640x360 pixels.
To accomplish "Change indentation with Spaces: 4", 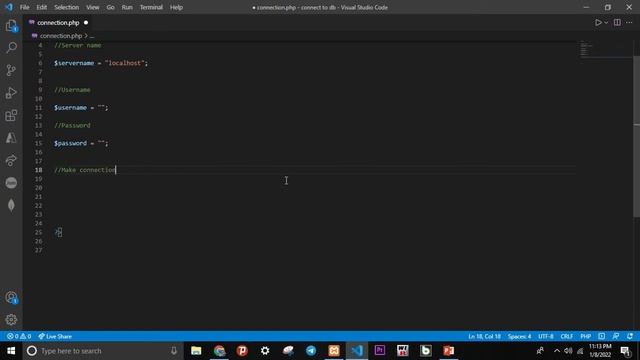I will (x=519, y=336).
